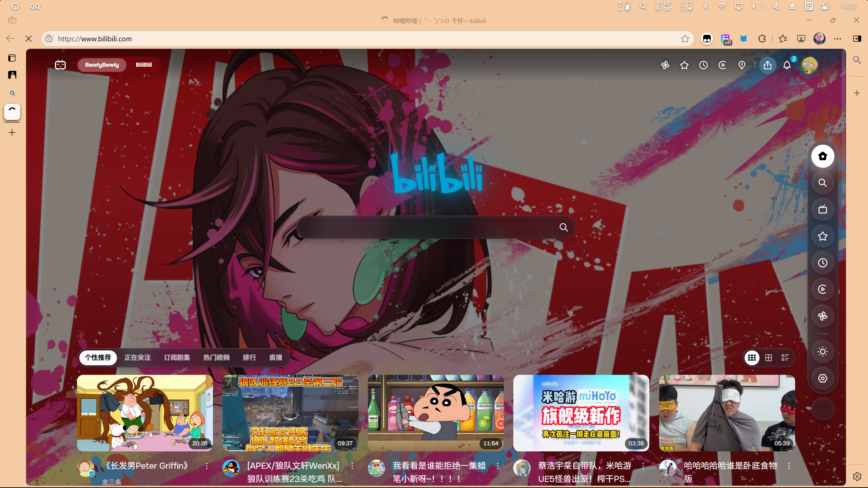Open moments fan icon in right dock
Viewport: 868px width, 488px height.
(823, 316)
